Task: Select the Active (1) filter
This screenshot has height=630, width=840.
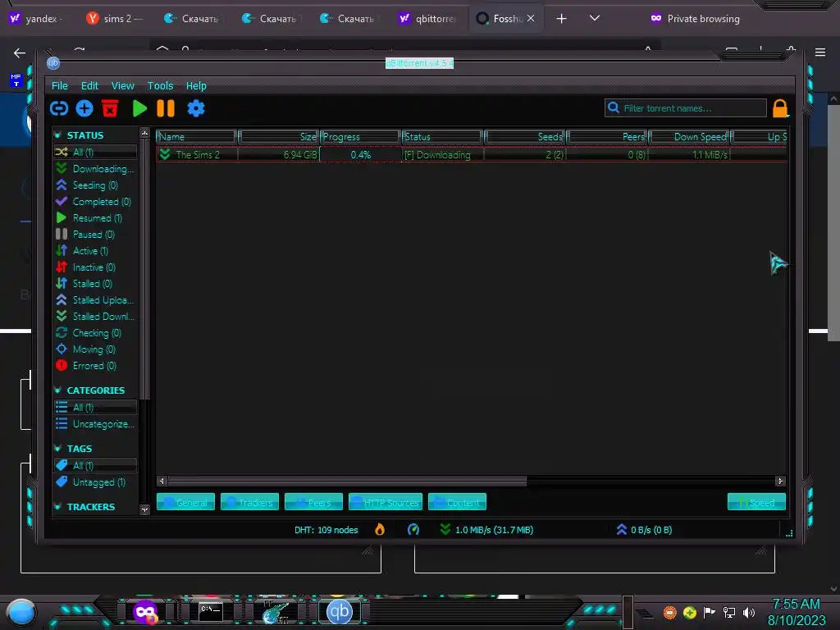Action: [x=95, y=251]
